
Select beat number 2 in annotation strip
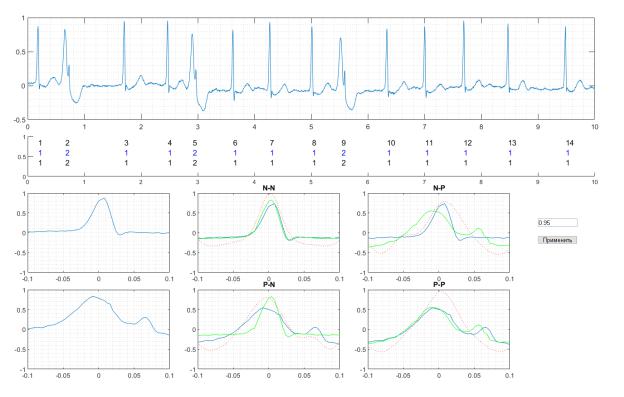coord(67,143)
